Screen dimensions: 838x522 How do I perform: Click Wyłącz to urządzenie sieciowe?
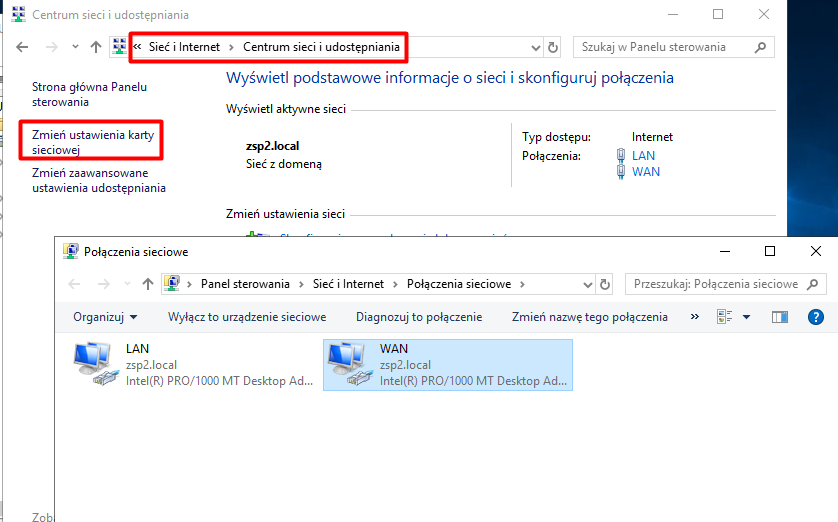point(247,317)
